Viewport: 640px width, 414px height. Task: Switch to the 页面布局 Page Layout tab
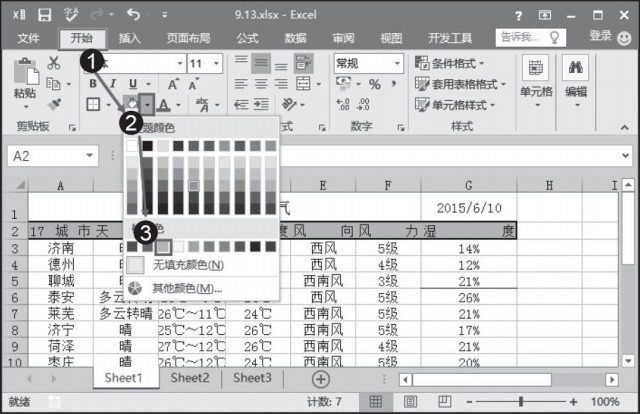coord(189,38)
